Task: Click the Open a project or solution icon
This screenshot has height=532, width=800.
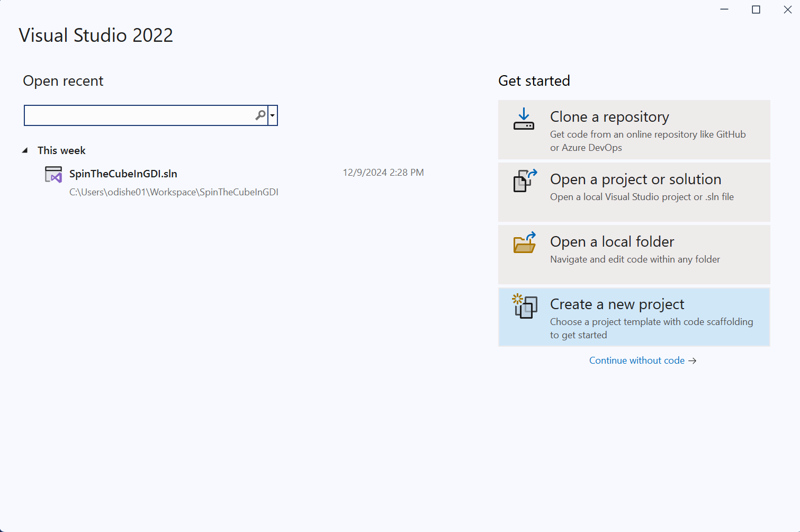Action: tap(525, 181)
